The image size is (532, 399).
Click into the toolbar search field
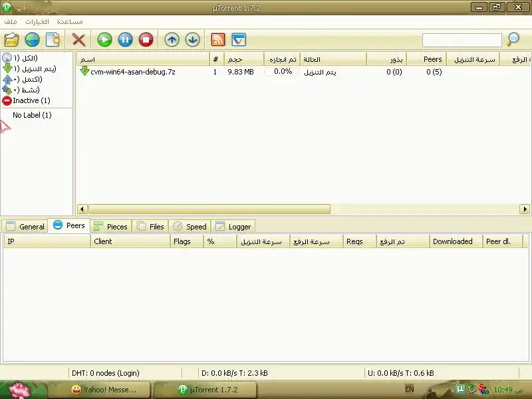tap(462, 40)
